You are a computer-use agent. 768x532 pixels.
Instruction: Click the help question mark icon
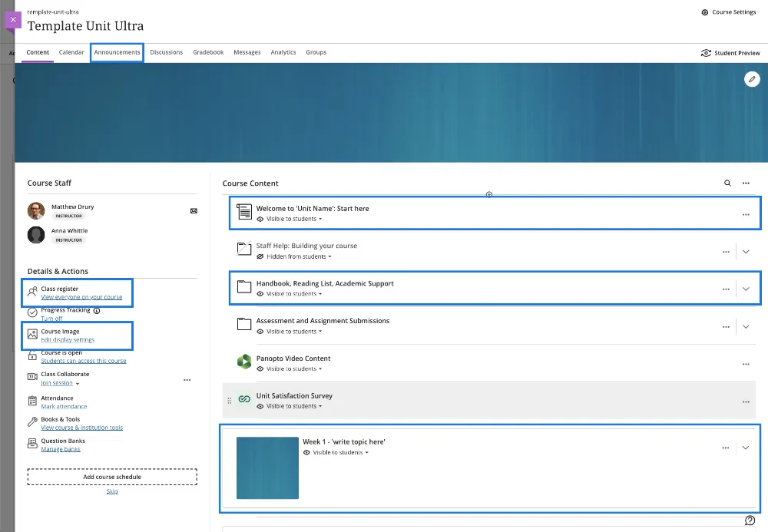[750, 520]
